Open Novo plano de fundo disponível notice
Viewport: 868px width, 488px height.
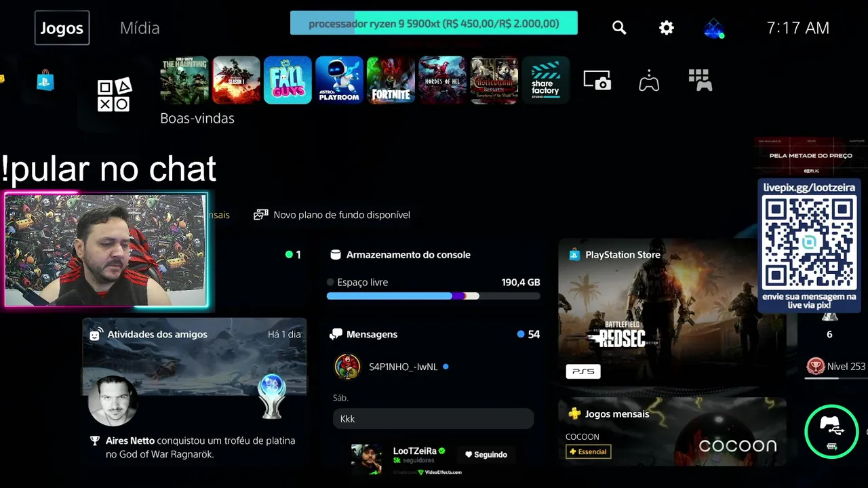click(x=332, y=215)
